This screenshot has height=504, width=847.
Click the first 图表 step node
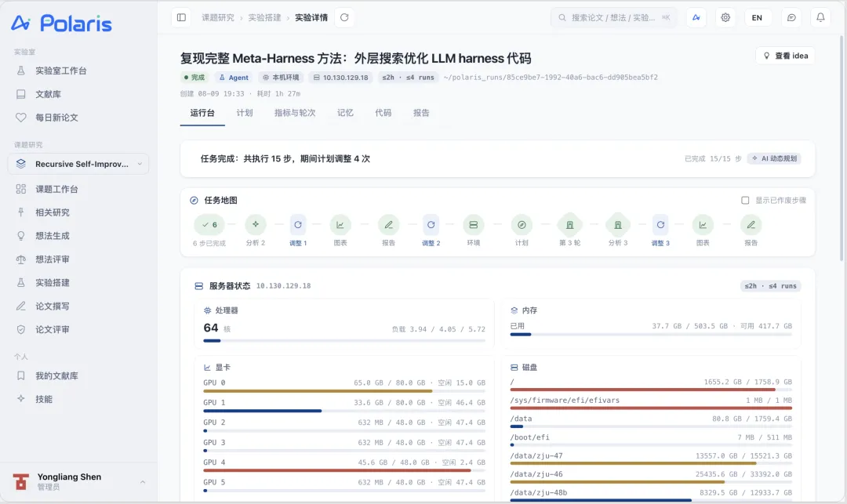tap(340, 225)
